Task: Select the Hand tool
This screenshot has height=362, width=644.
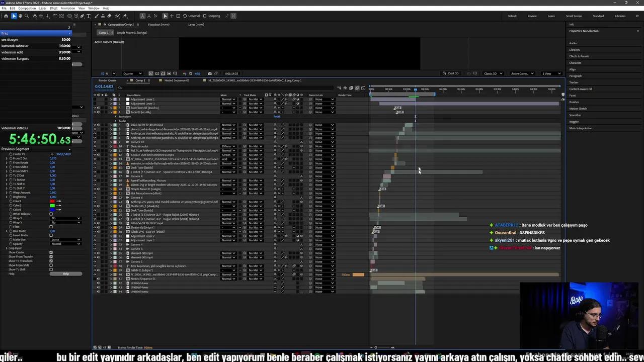Action: click(20, 16)
